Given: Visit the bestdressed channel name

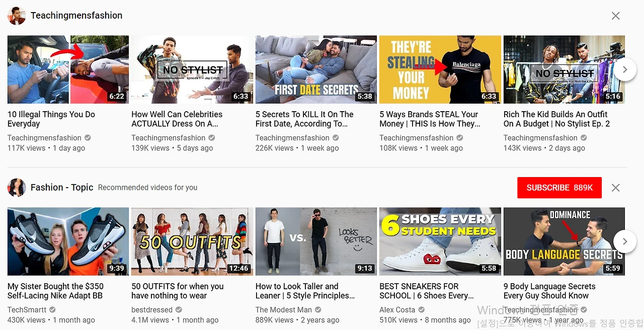Looking at the screenshot, I should [x=151, y=310].
